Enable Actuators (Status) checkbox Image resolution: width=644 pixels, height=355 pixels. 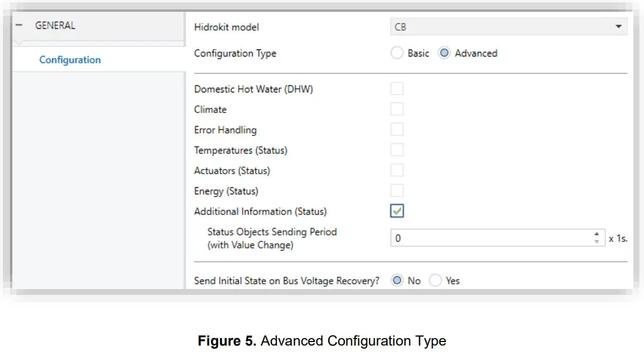point(397,170)
